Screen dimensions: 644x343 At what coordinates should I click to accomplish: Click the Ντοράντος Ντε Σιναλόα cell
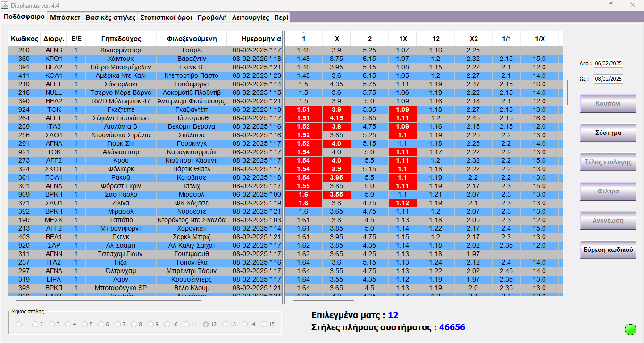click(192, 220)
